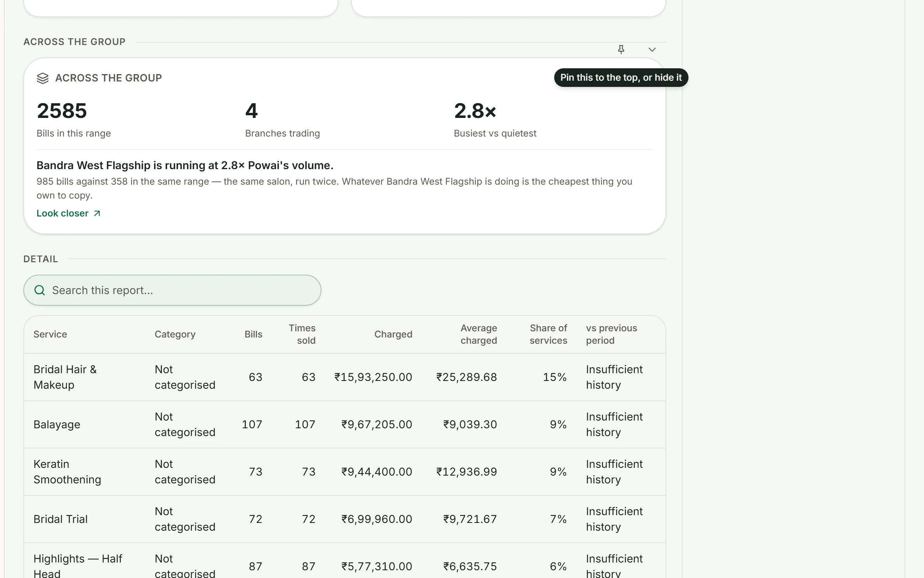This screenshot has height=578, width=924.
Task: Sort by the Times sold column header
Action: (302, 334)
